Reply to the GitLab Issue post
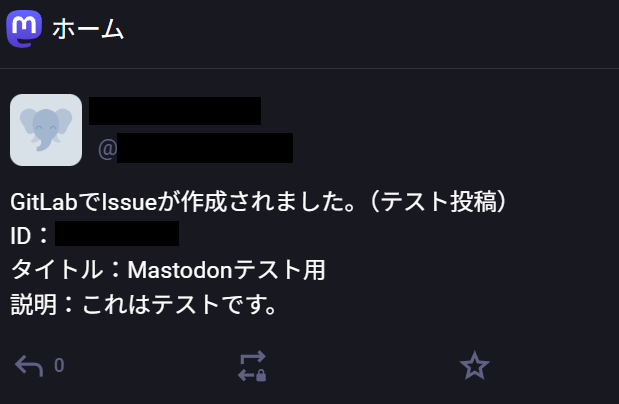The width and height of the screenshot is (619, 404). click(x=29, y=366)
